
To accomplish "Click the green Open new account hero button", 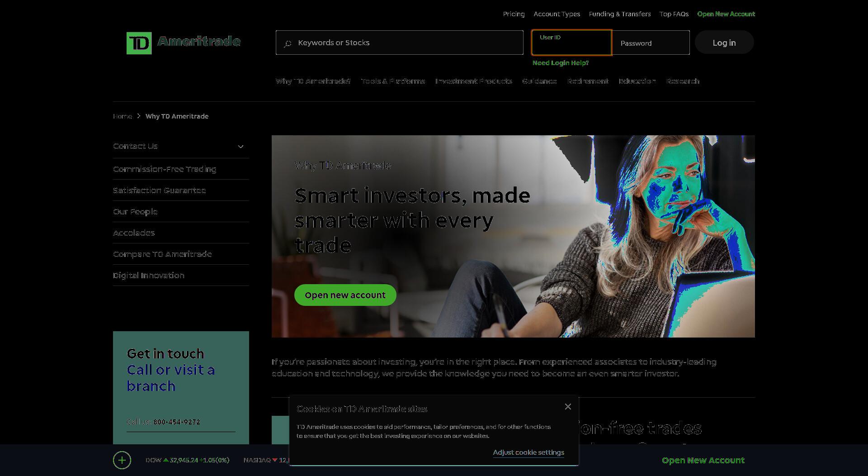I will coord(345,295).
